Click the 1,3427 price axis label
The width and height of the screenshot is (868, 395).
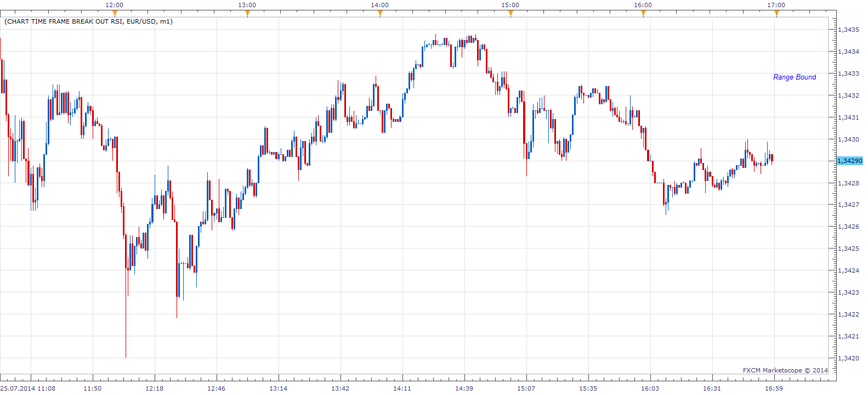click(849, 205)
